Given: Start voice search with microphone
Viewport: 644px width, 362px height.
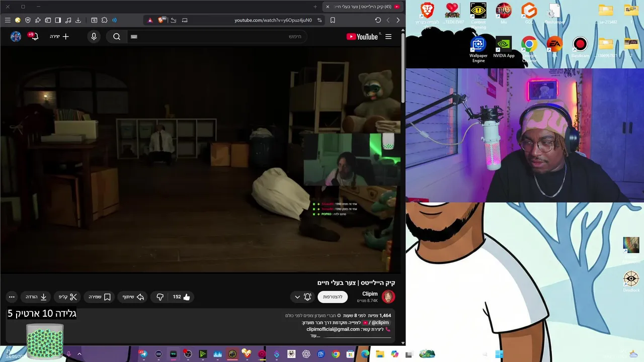Looking at the screenshot, I should [x=94, y=36].
